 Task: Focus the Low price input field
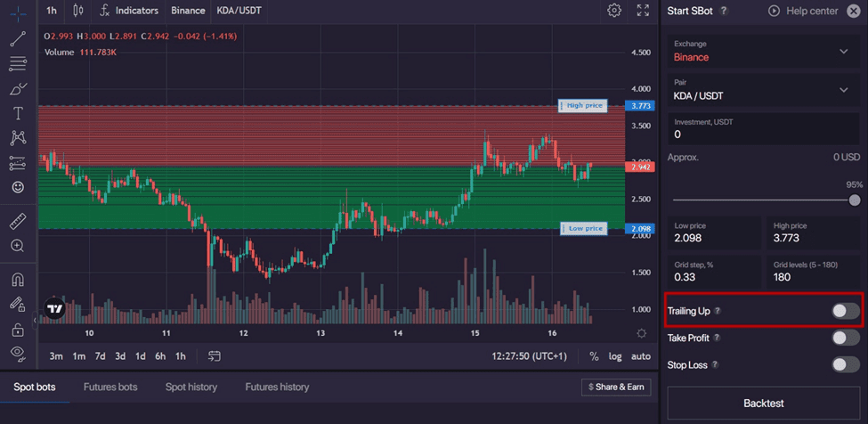[714, 232]
